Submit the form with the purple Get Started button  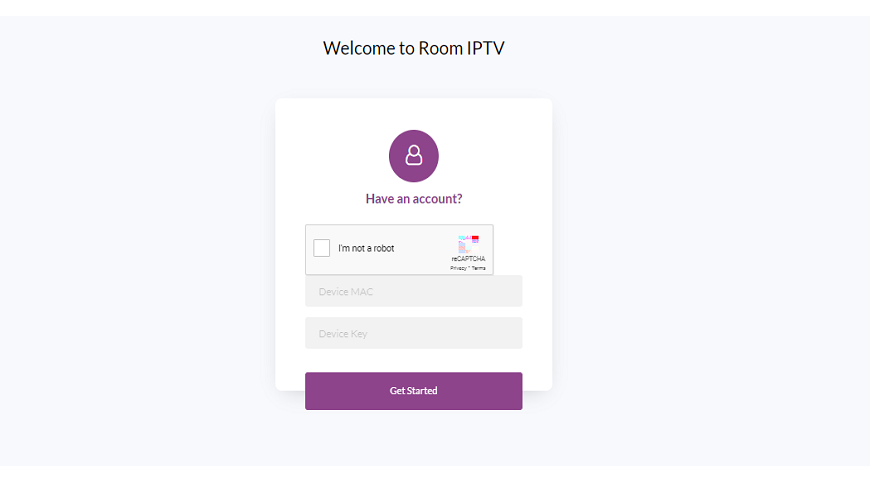click(x=413, y=390)
